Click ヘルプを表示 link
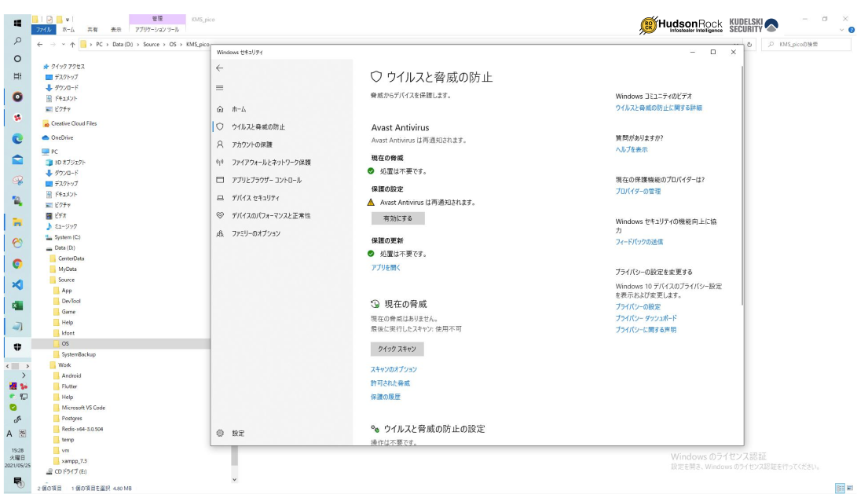Screen dimensions: 868x498 pos(632,149)
